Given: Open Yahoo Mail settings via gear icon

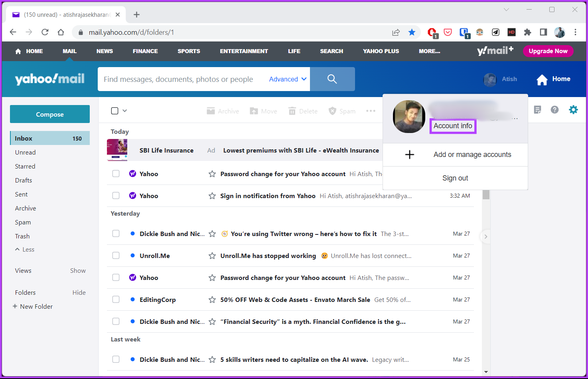Looking at the screenshot, I should click(x=574, y=109).
